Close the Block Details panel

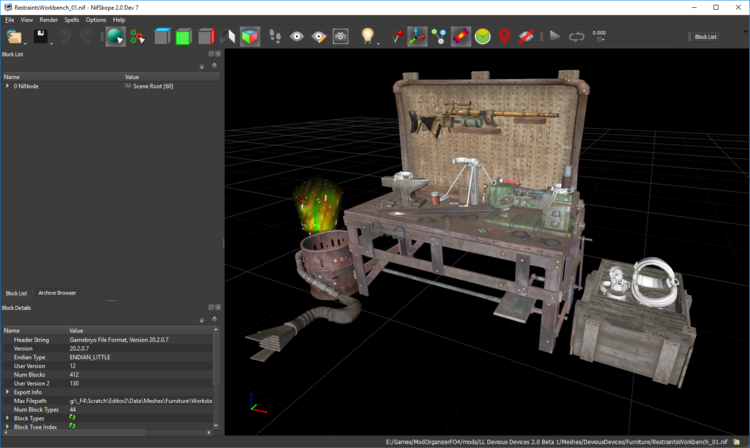(218, 307)
